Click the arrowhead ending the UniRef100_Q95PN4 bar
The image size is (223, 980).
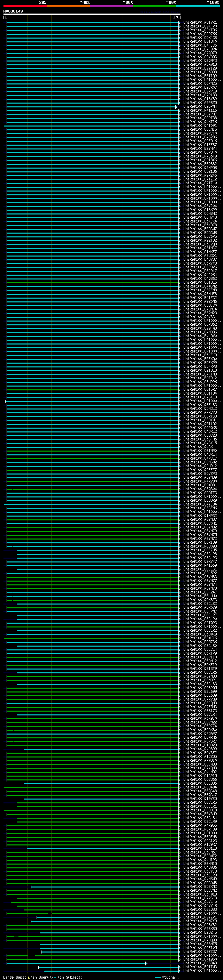(x=177, y=107)
